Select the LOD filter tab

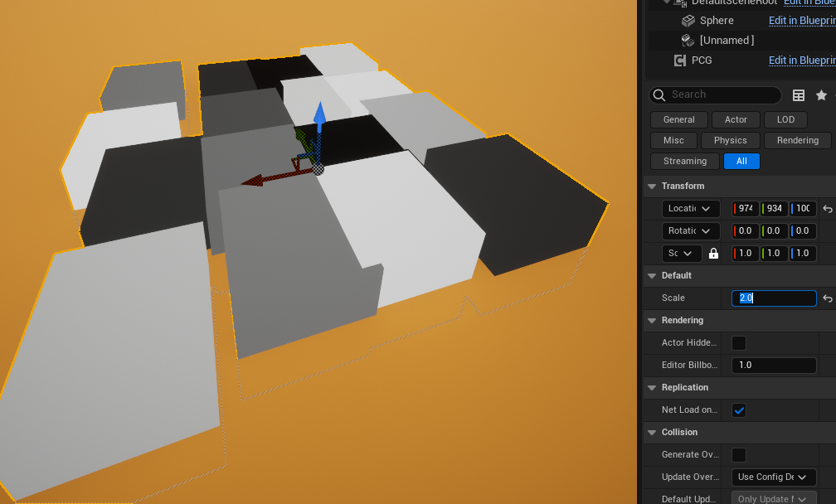click(785, 120)
